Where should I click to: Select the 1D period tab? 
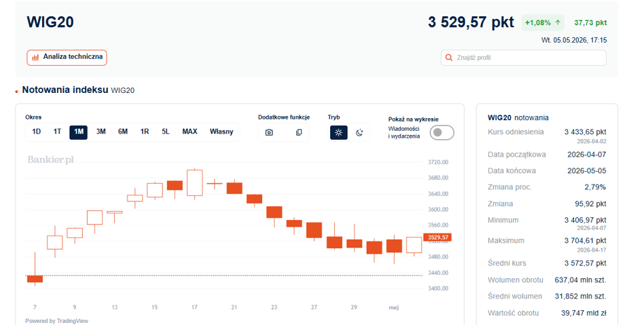(x=37, y=132)
